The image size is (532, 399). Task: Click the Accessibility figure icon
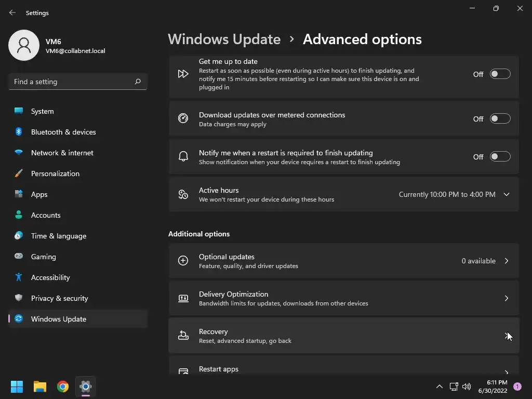pos(19,277)
